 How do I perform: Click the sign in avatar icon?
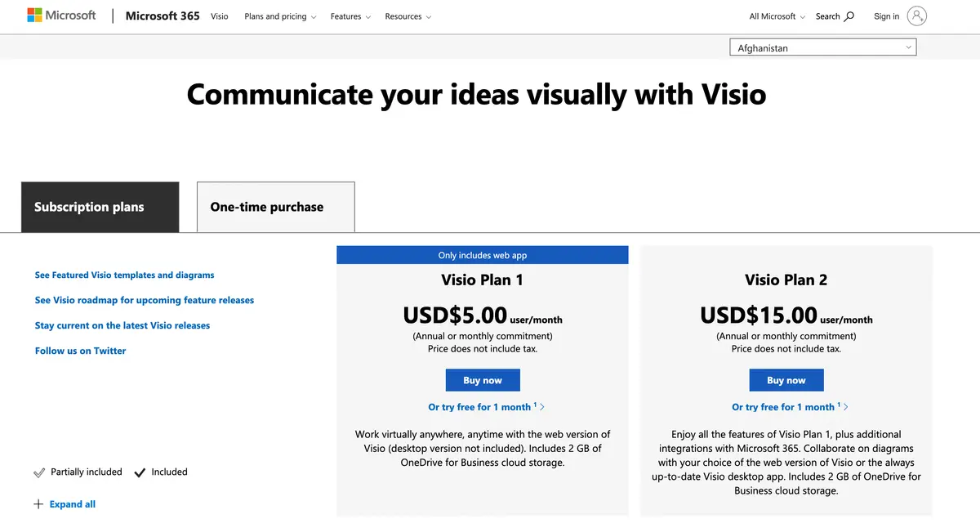tap(917, 16)
